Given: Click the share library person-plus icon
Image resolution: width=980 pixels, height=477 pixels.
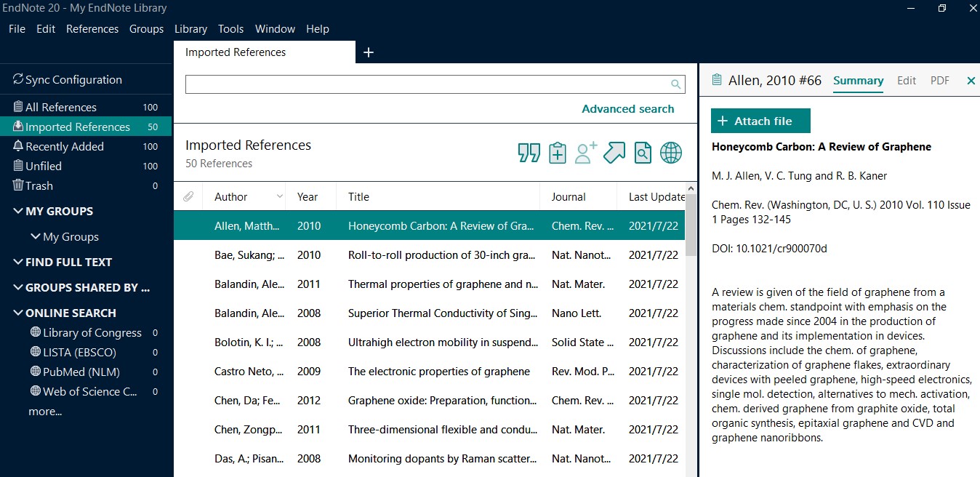Looking at the screenshot, I should click(x=586, y=153).
